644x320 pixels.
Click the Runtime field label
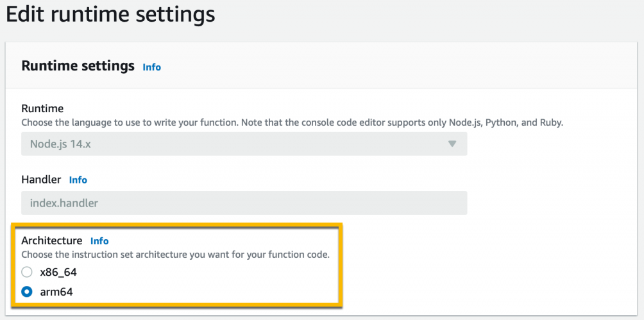click(42, 108)
